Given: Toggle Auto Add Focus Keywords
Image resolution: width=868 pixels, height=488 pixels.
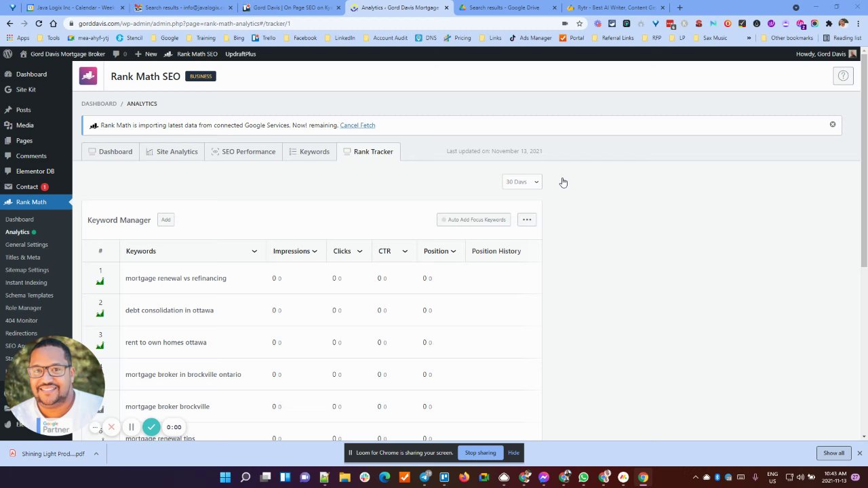Looking at the screenshot, I should [473, 220].
